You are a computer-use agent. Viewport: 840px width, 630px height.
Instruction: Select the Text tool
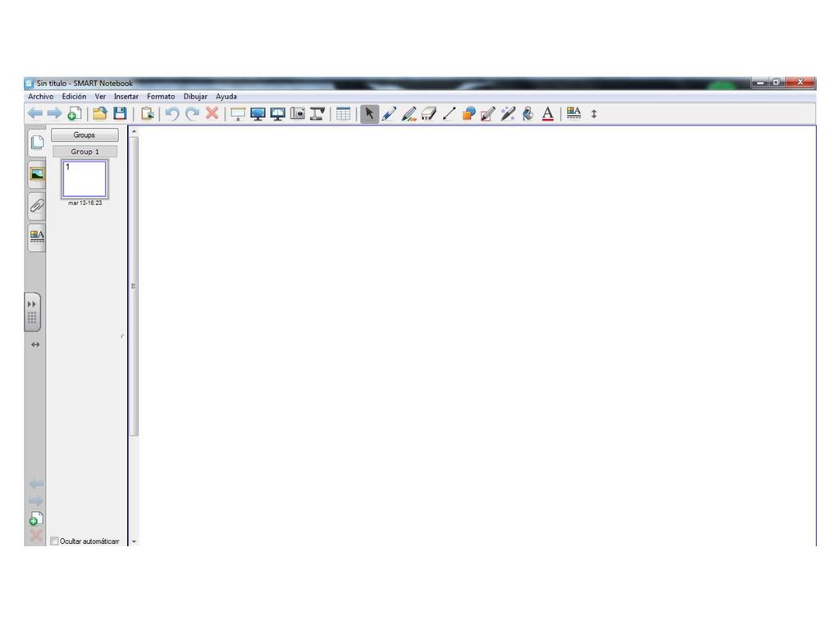(547, 113)
